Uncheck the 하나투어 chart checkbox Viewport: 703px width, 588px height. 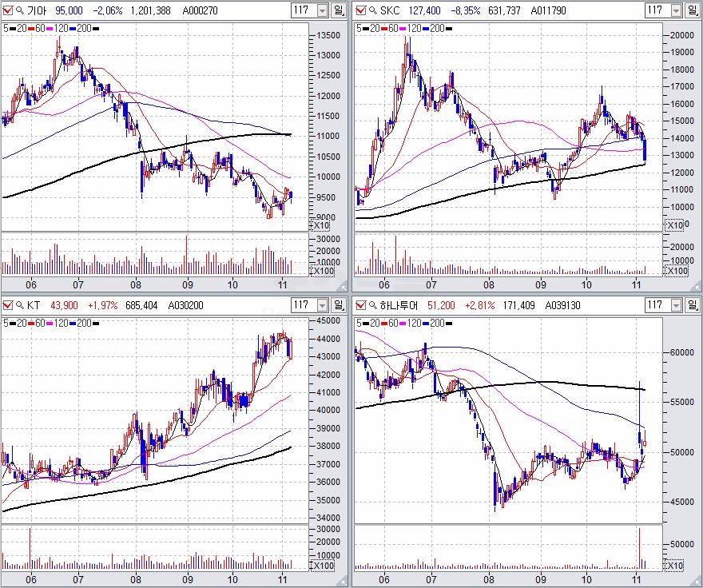361,305
